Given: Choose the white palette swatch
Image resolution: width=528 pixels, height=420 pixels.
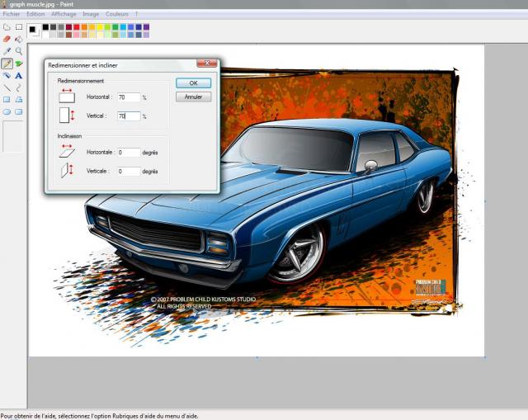Looking at the screenshot, I should tap(45, 35).
